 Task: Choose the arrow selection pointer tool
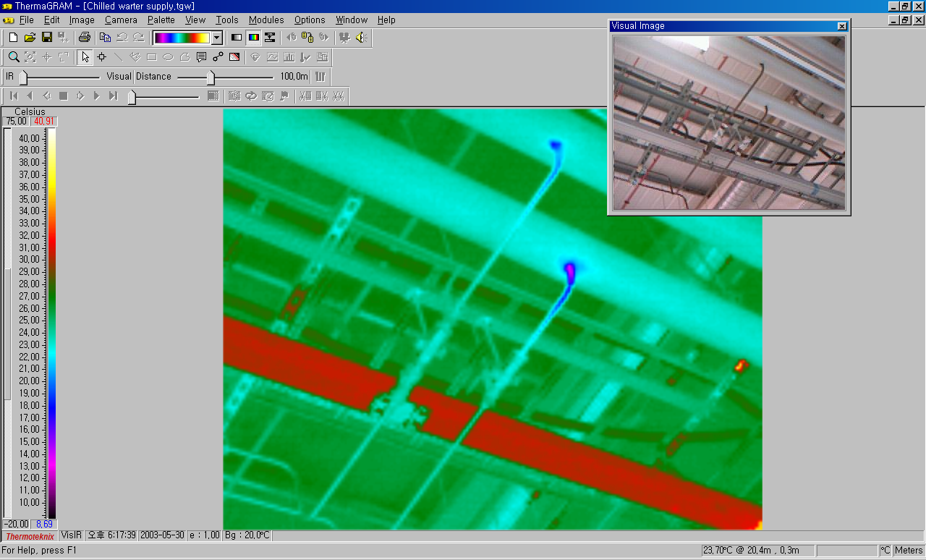pyautogui.click(x=85, y=57)
